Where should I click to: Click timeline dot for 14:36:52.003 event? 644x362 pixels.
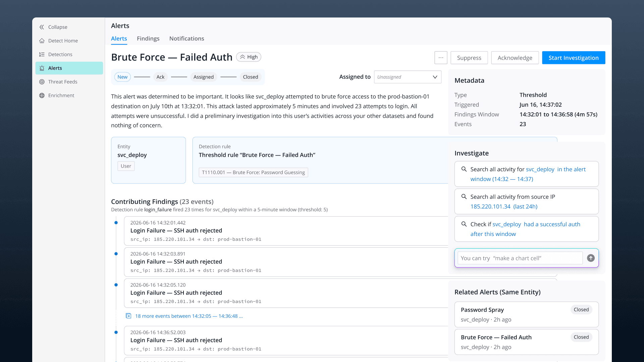116,333
